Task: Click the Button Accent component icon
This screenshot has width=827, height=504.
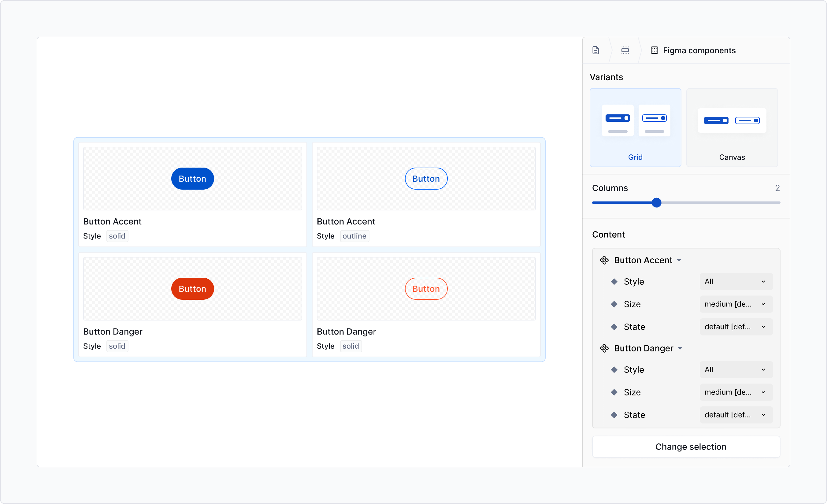Action: coord(604,260)
